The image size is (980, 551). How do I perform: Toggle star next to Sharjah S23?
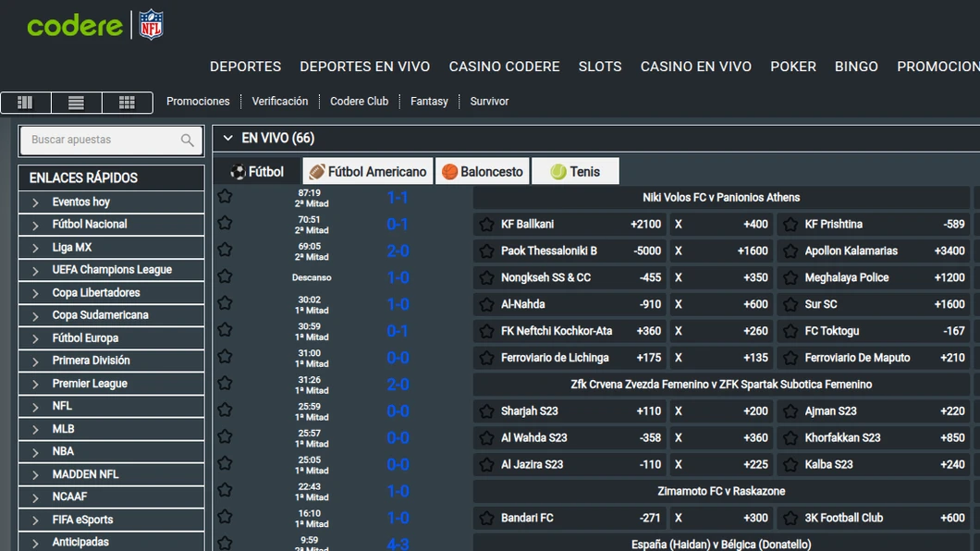[486, 411]
